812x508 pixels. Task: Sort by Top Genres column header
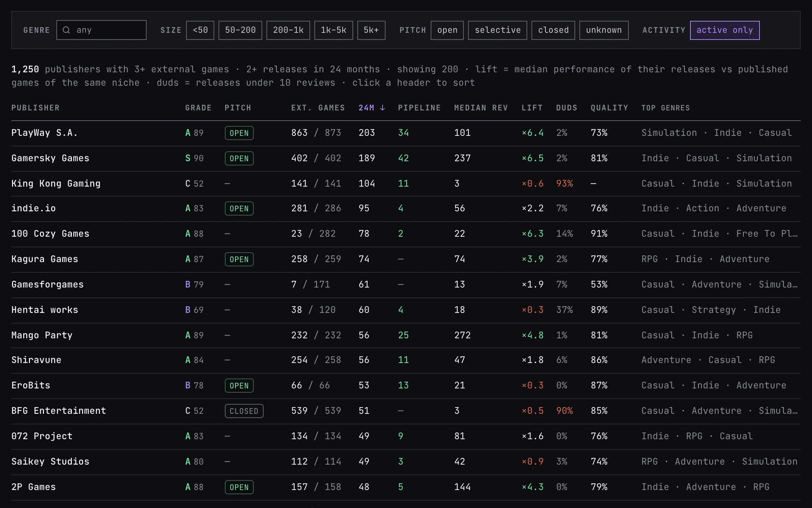pyautogui.click(x=666, y=108)
